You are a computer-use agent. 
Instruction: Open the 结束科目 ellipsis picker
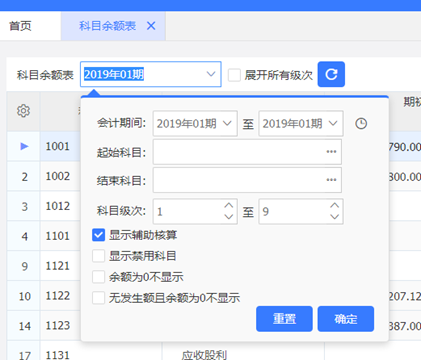pos(331,180)
